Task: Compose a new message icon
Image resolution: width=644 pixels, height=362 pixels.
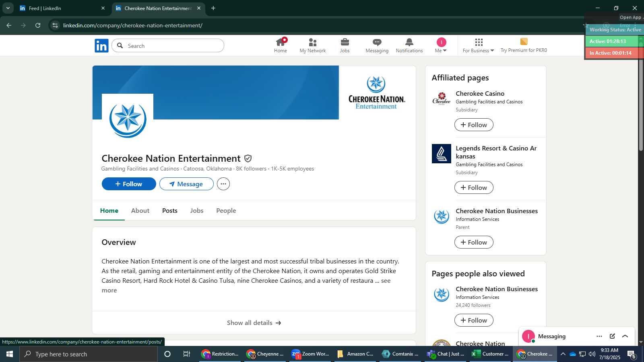Action: [x=612, y=336]
